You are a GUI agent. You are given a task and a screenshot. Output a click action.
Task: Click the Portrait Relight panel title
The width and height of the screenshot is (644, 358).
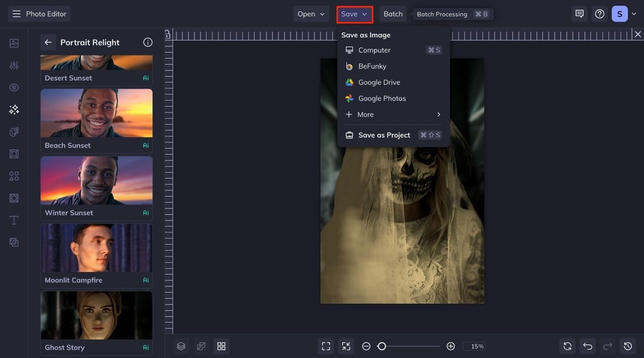90,42
